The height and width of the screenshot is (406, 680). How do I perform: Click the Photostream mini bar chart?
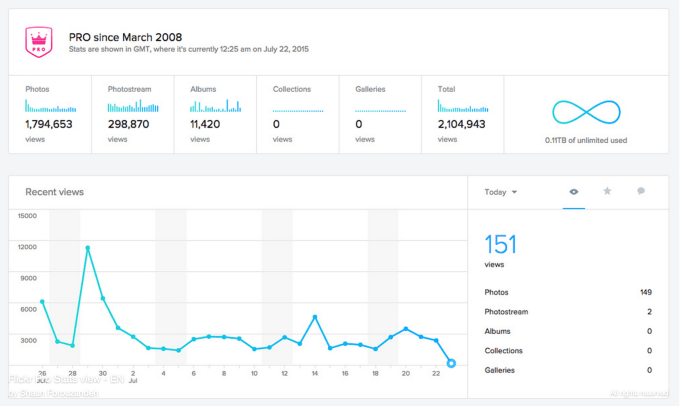coord(133,104)
